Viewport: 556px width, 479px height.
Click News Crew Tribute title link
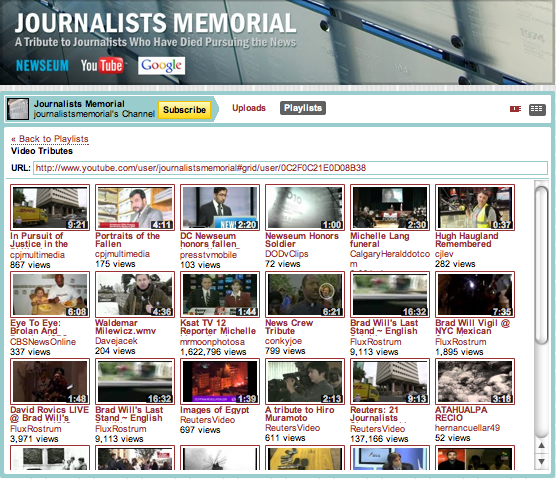tap(289, 327)
